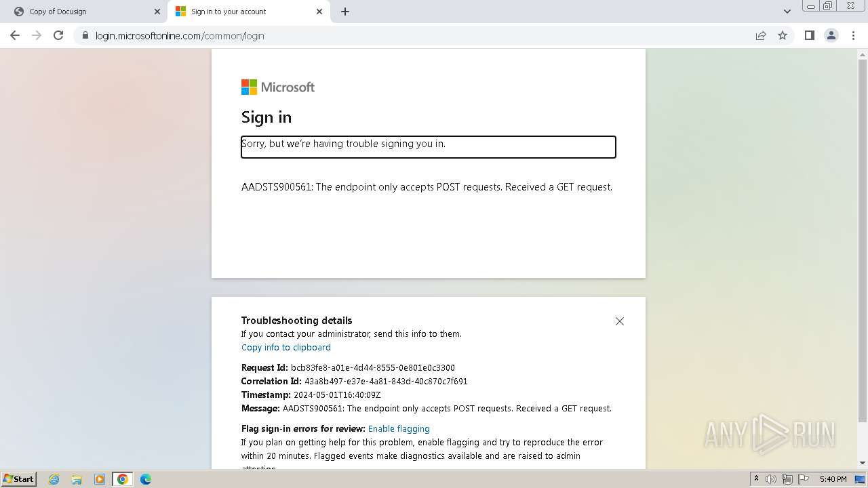Close the Copy of Docusign tab
868x488 pixels.
click(157, 12)
